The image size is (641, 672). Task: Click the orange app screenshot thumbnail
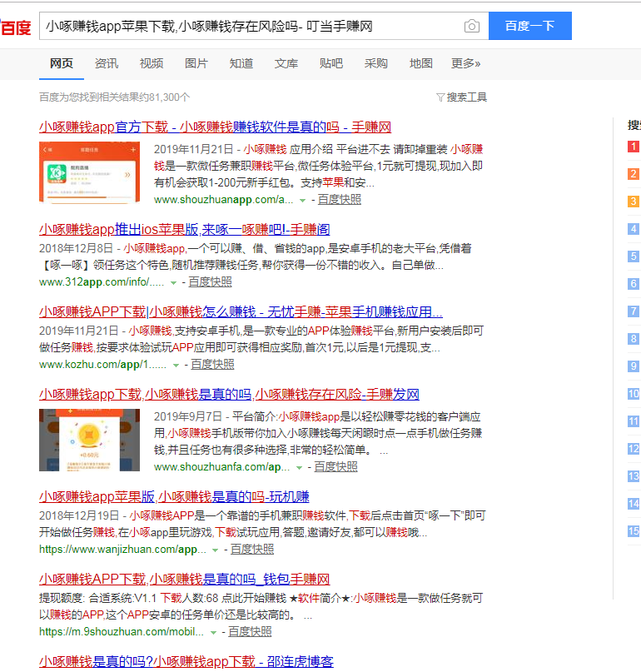coord(89,172)
